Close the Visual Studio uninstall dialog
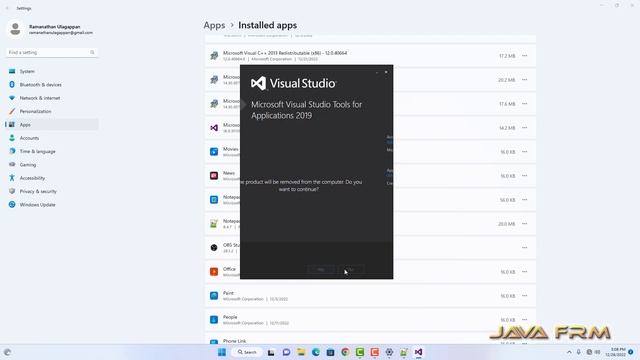Viewport: 640px width, 360px height. pyautogui.click(x=386, y=72)
